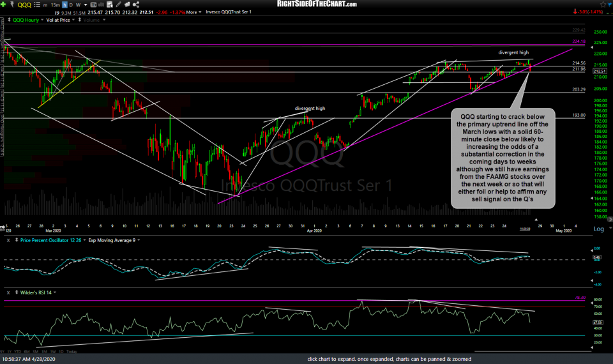Viewport: 613px width, 364px height.
Task: Select the Weekly 'W' timeframe
Action: 78,5
